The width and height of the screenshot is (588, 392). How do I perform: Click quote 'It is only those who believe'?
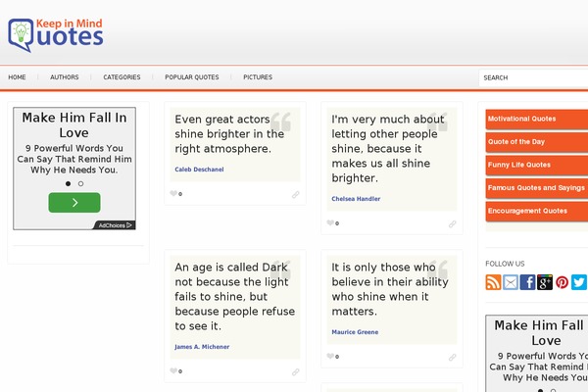tap(390, 289)
